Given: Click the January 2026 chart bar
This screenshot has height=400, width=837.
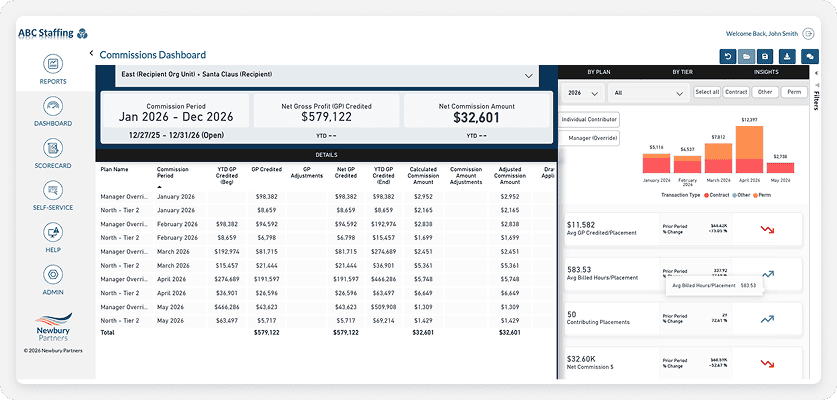Looking at the screenshot, I should (656, 163).
